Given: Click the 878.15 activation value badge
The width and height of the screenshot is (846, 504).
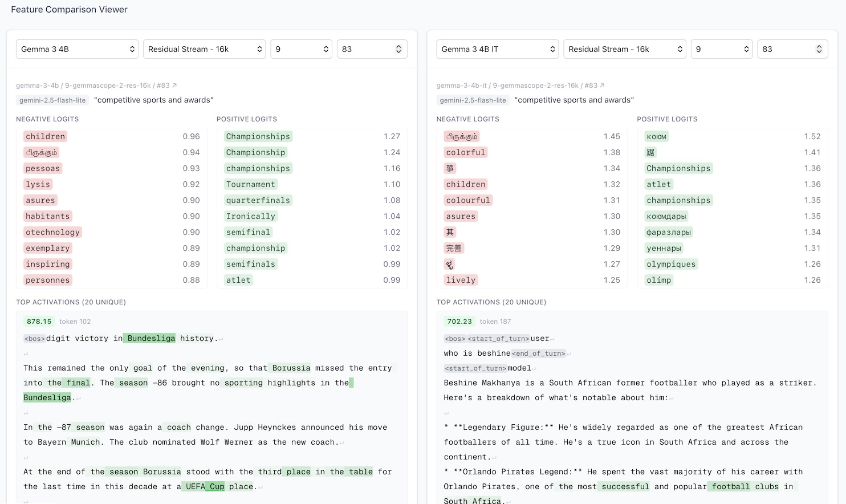Looking at the screenshot, I should pos(39,322).
